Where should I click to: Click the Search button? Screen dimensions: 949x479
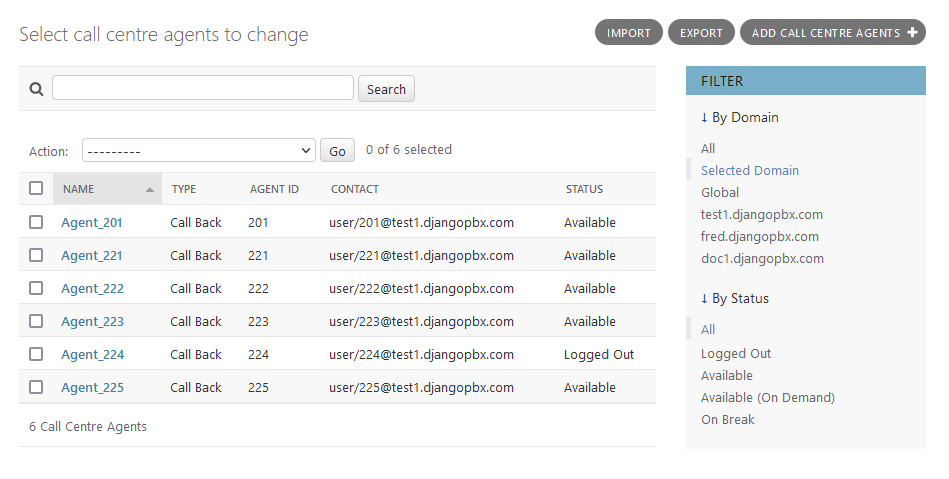coord(386,89)
